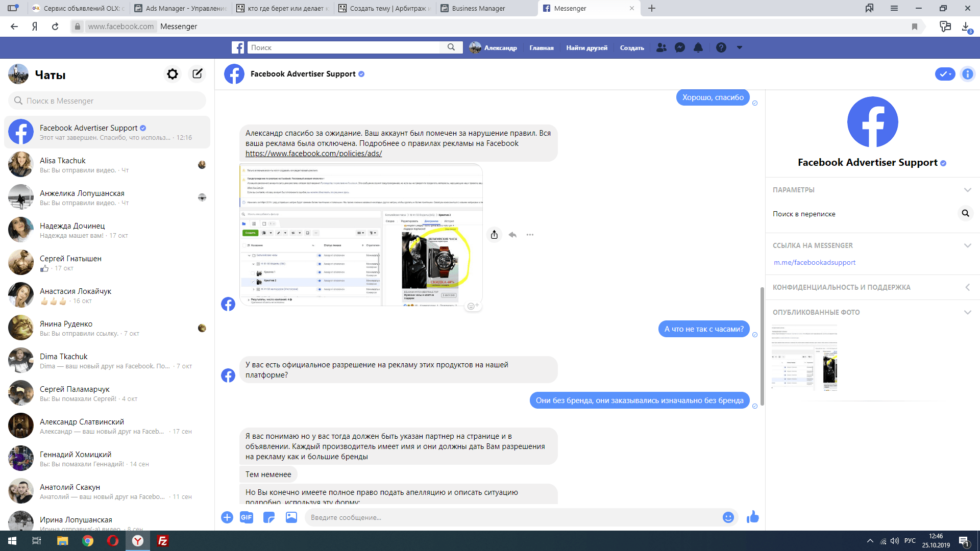Share the screenshot image message
Viewport: 980px width, 551px height.
(494, 235)
